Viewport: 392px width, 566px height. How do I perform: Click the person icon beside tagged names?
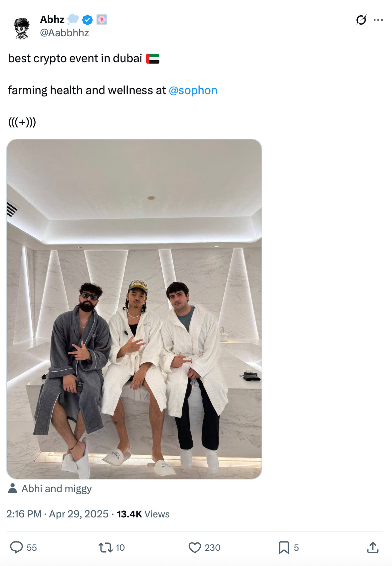13,488
